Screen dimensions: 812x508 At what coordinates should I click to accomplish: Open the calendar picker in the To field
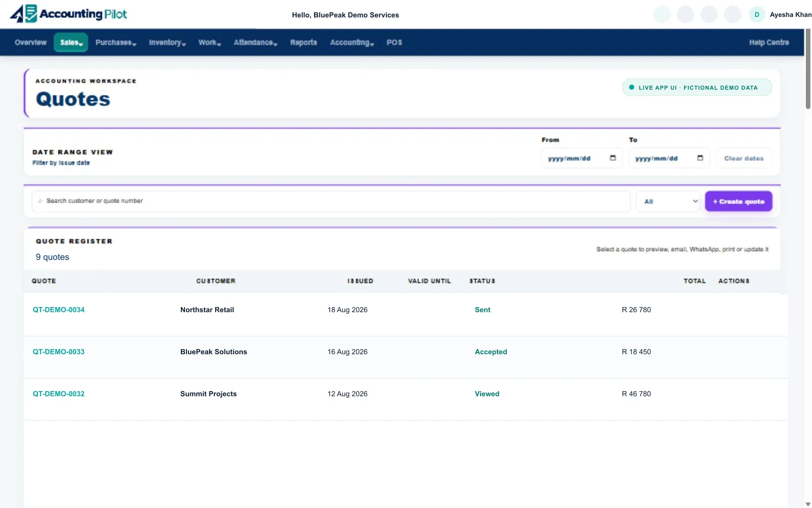pos(700,158)
